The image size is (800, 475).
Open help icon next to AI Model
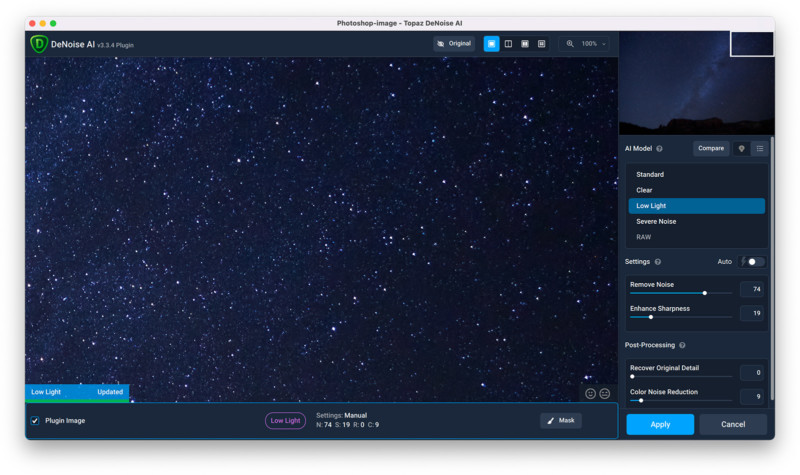click(x=660, y=149)
